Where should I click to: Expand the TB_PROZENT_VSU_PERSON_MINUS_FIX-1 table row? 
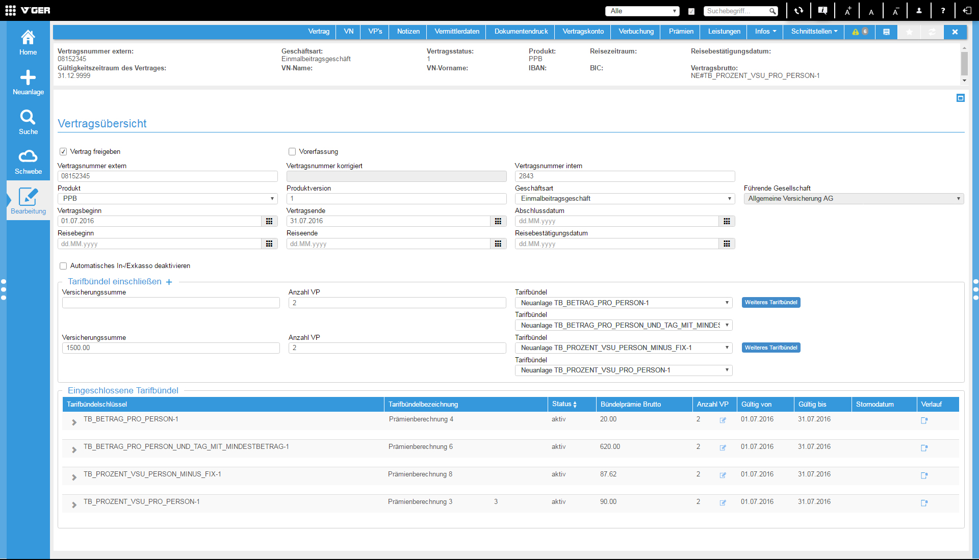pyautogui.click(x=74, y=477)
